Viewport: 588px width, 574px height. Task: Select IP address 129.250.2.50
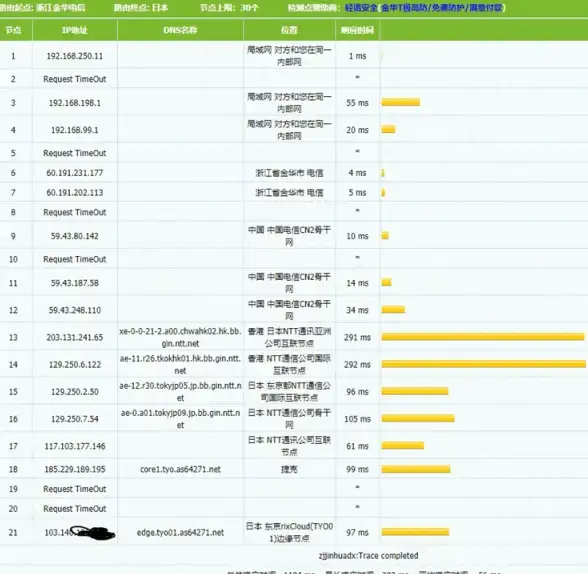pos(75,391)
